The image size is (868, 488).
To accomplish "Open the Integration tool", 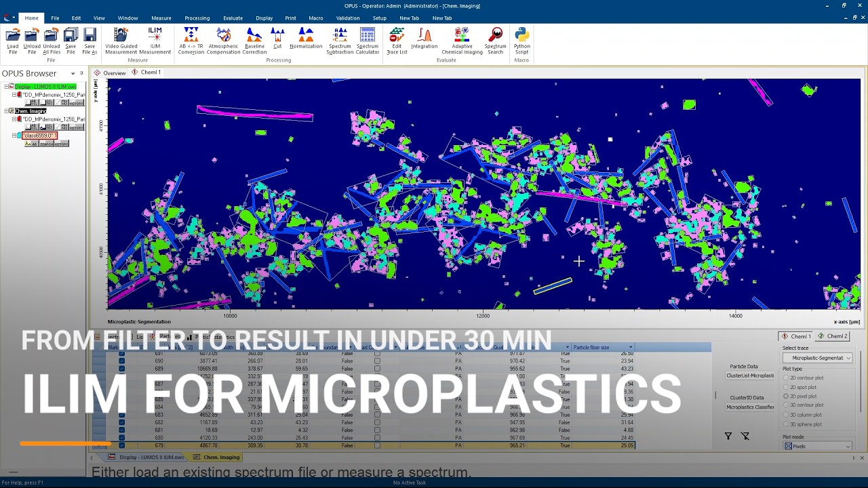I will pyautogui.click(x=424, y=39).
